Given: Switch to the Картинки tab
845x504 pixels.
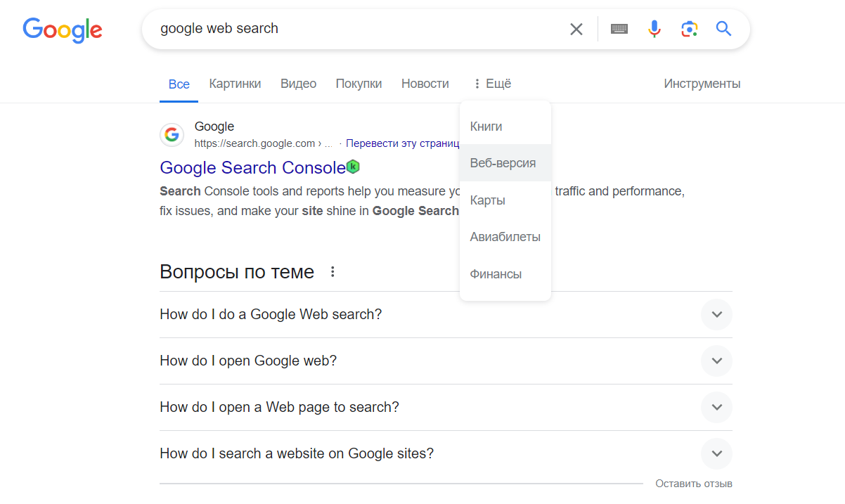Looking at the screenshot, I should coord(235,84).
